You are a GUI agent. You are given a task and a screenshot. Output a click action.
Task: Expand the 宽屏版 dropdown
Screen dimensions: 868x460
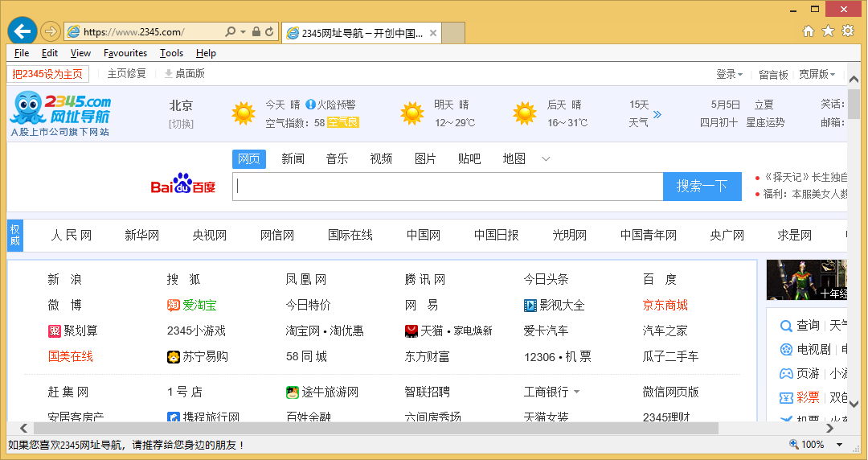point(833,74)
